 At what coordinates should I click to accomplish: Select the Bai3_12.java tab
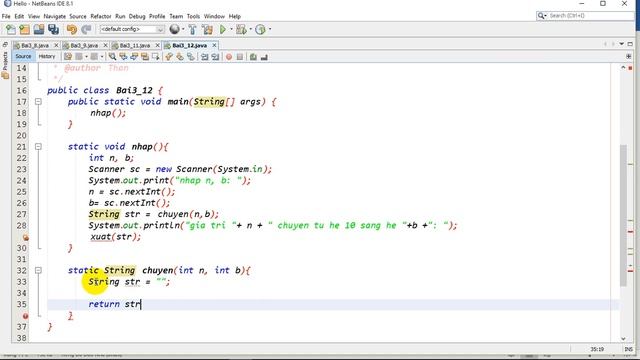point(189,45)
